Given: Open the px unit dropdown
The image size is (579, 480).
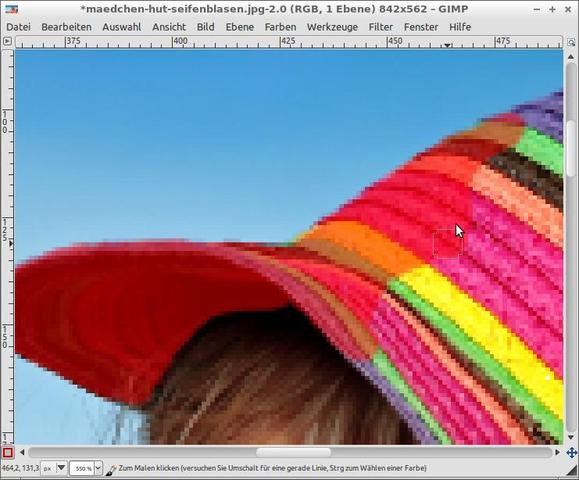Looking at the screenshot, I should click(x=54, y=468).
